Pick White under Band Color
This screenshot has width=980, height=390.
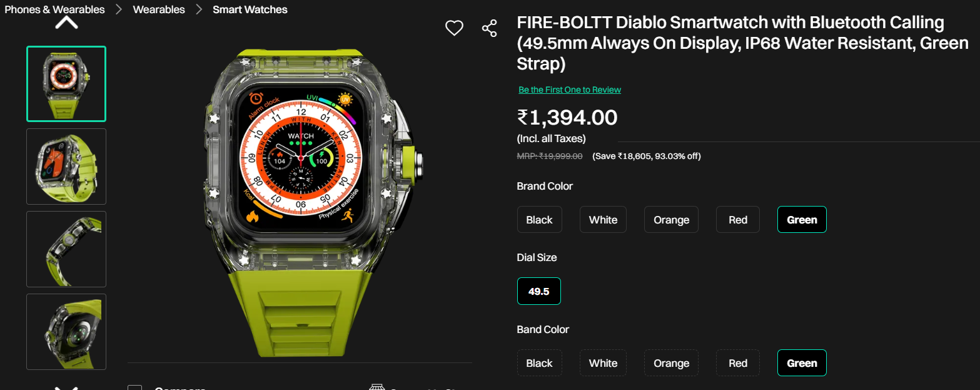(x=603, y=363)
